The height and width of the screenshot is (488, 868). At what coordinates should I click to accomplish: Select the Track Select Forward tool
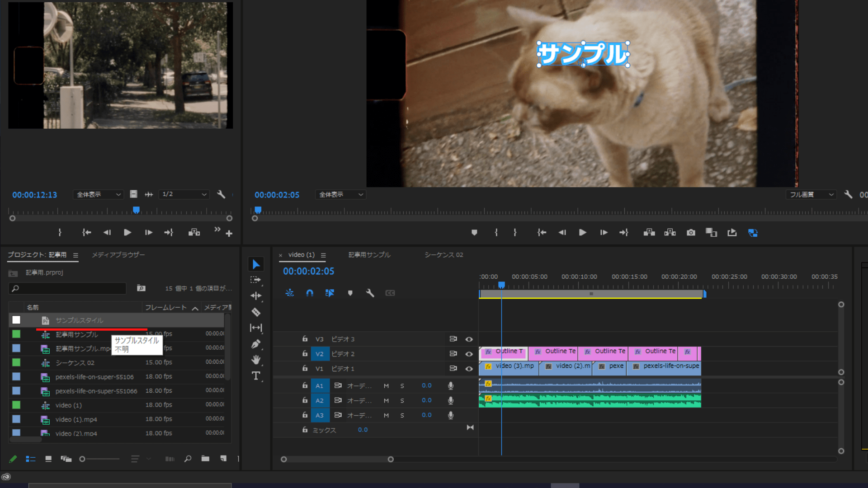click(x=256, y=280)
